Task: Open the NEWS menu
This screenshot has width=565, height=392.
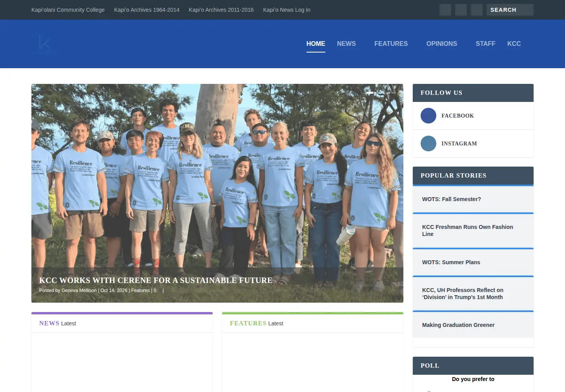Action: [346, 44]
